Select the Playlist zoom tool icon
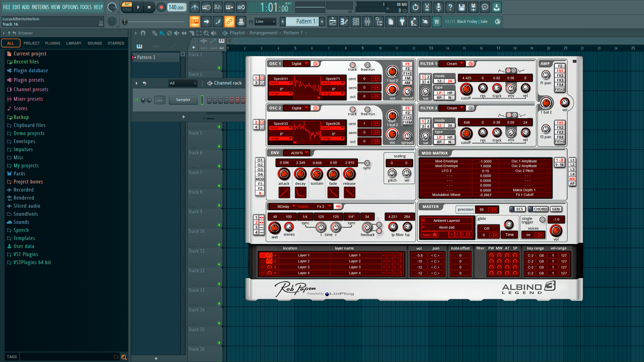The height and width of the screenshot is (362, 644). (x=206, y=33)
